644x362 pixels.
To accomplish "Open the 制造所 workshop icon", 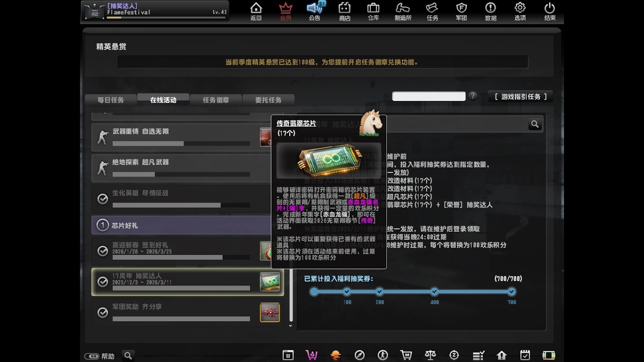I will (403, 11).
